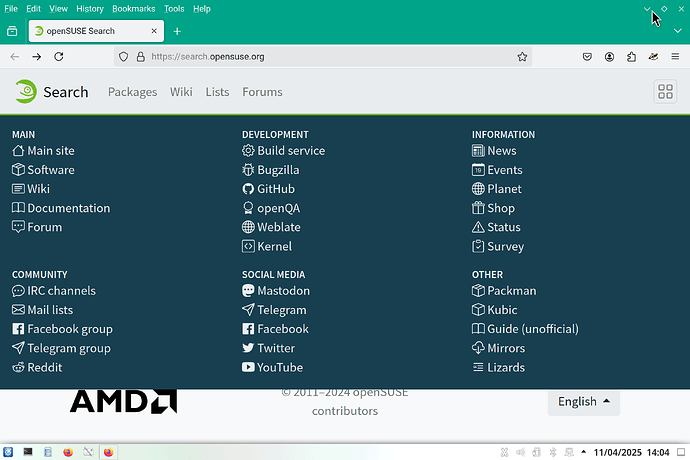Open the History menu
Viewport: 690px width, 460px height.
pyautogui.click(x=90, y=9)
